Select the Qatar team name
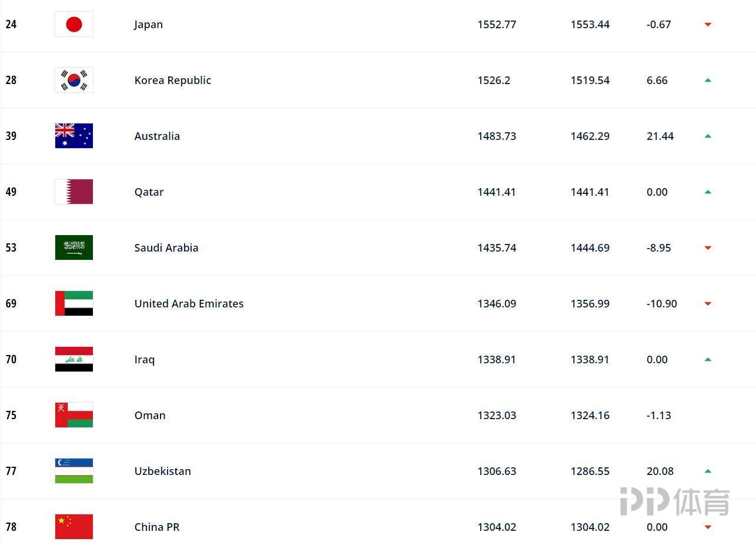This screenshot has height=542, width=756. 149,192
